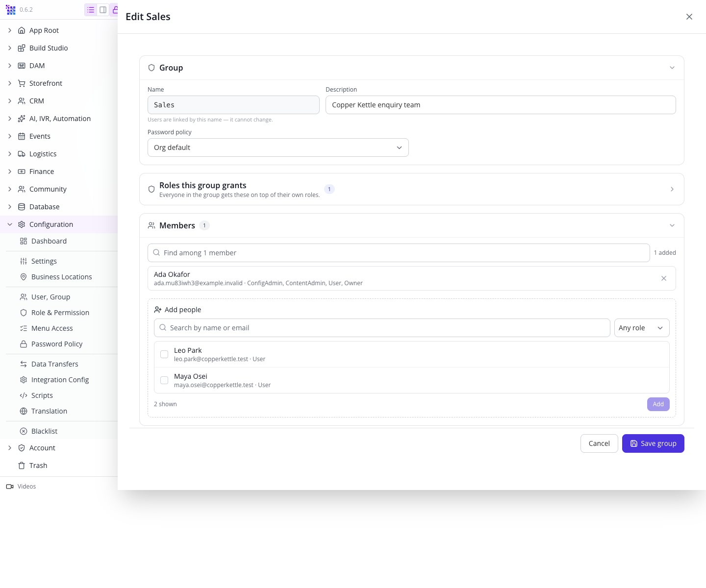Screen dimensions: 706x588
Task: Click the Logistics truck icon
Action: pyautogui.click(x=22, y=154)
